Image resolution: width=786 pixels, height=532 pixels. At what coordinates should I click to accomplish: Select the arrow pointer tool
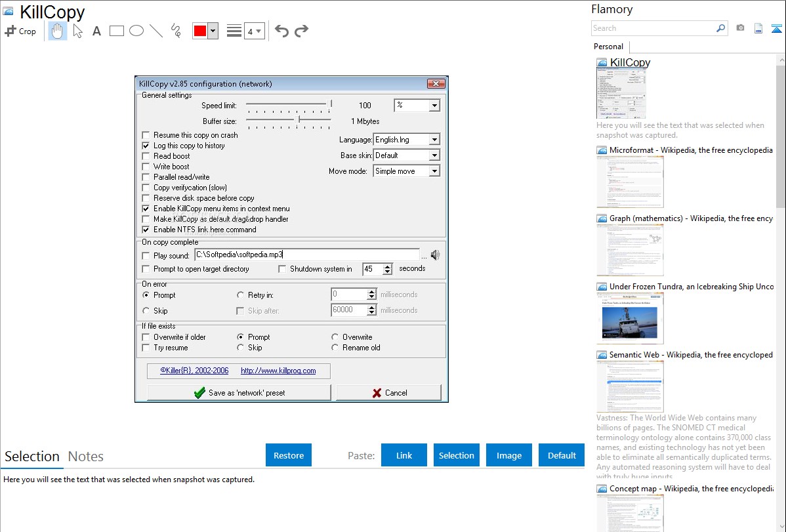pos(77,31)
